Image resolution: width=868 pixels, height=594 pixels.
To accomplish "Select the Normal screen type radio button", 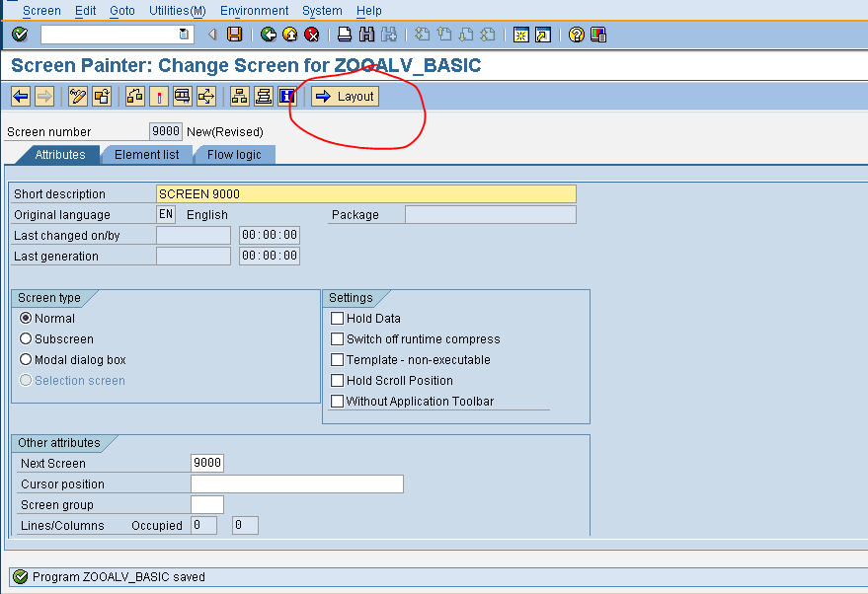I will pyautogui.click(x=26, y=318).
